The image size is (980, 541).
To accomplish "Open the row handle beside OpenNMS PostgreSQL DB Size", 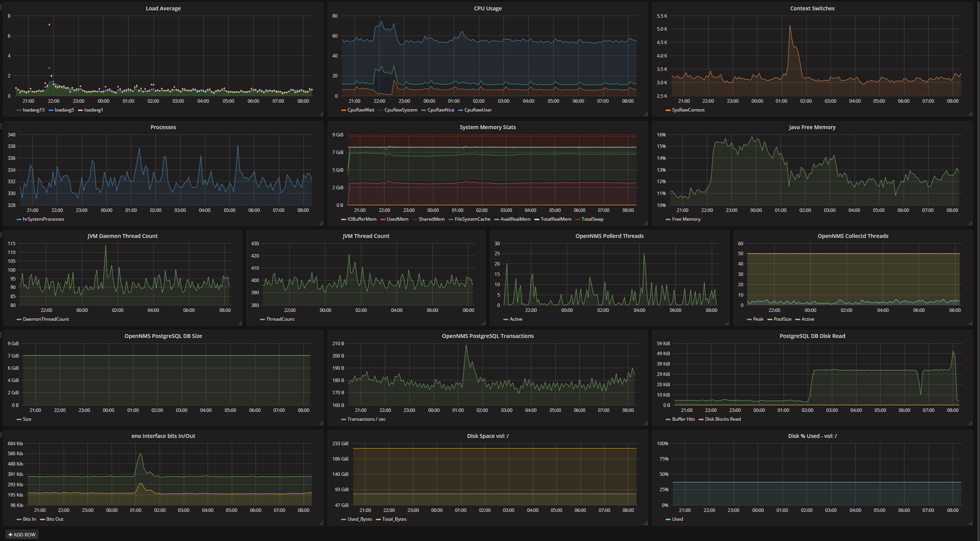I will pos(1,334).
